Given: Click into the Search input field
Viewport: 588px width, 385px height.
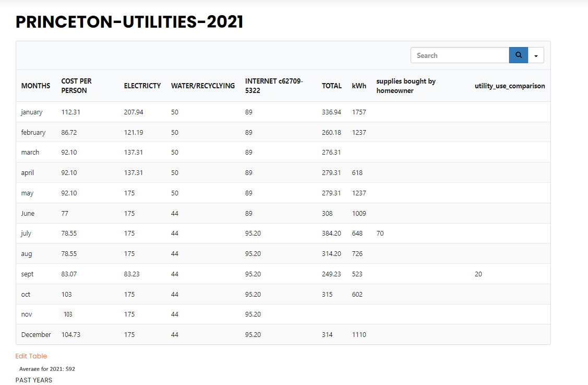Looking at the screenshot, I should [x=459, y=55].
